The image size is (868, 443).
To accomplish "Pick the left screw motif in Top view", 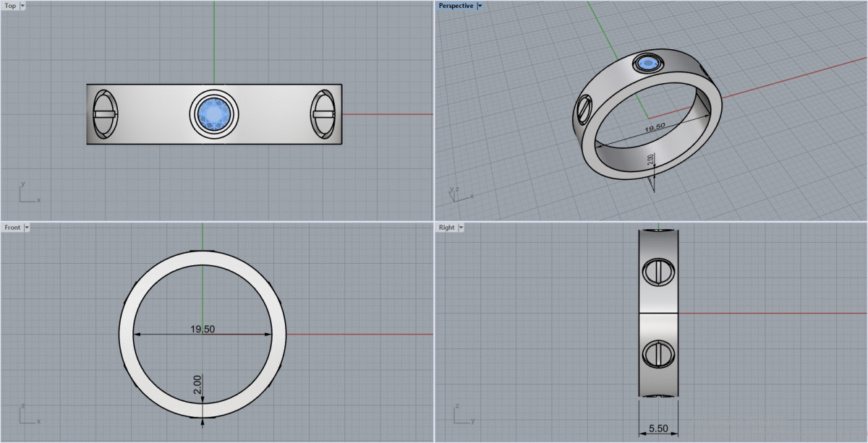I will point(105,114).
